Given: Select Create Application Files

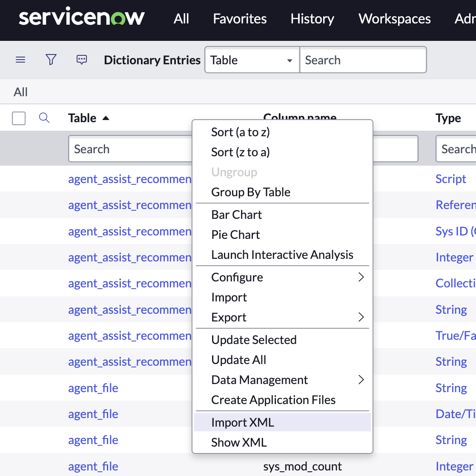Looking at the screenshot, I should pyautogui.click(x=282, y=400).
